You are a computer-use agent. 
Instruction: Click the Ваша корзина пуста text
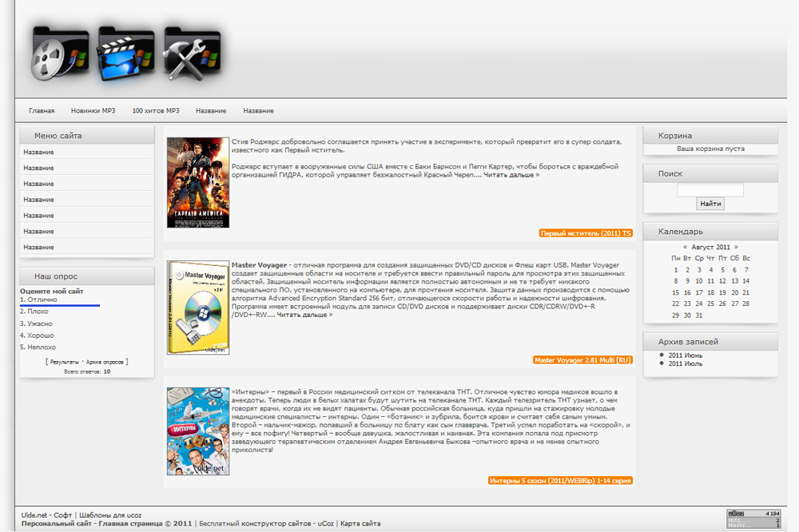710,149
